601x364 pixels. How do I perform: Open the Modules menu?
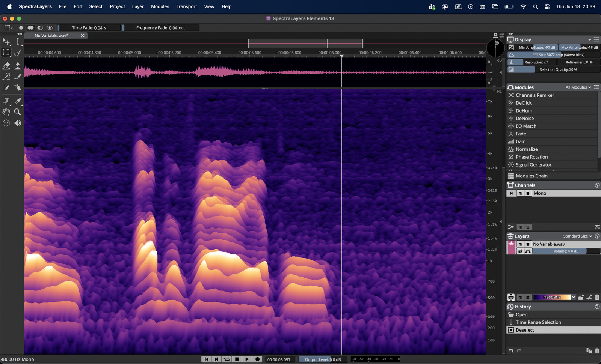pyautogui.click(x=160, y=6)
